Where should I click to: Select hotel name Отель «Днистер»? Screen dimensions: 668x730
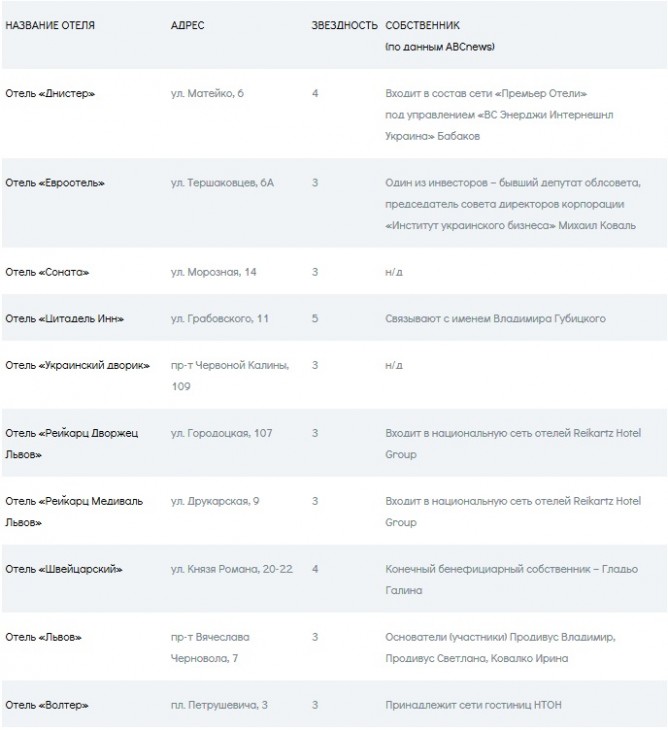[51, 93]
